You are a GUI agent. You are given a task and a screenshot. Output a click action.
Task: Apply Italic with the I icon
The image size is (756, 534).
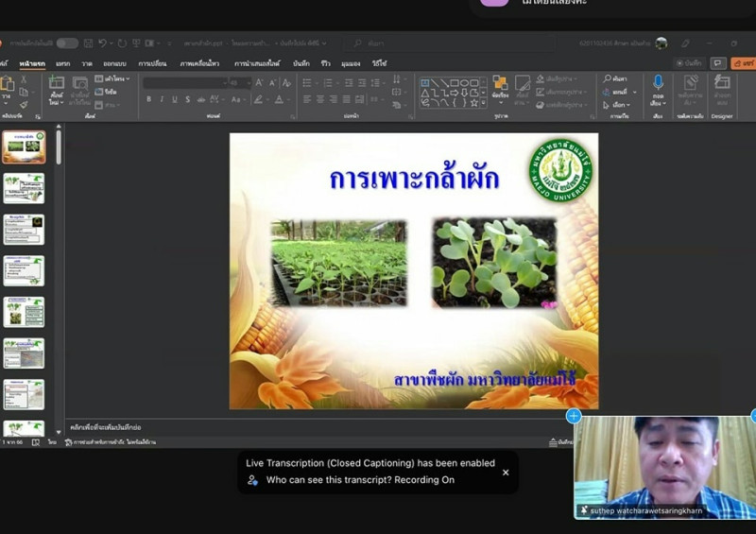pos(162,99)
